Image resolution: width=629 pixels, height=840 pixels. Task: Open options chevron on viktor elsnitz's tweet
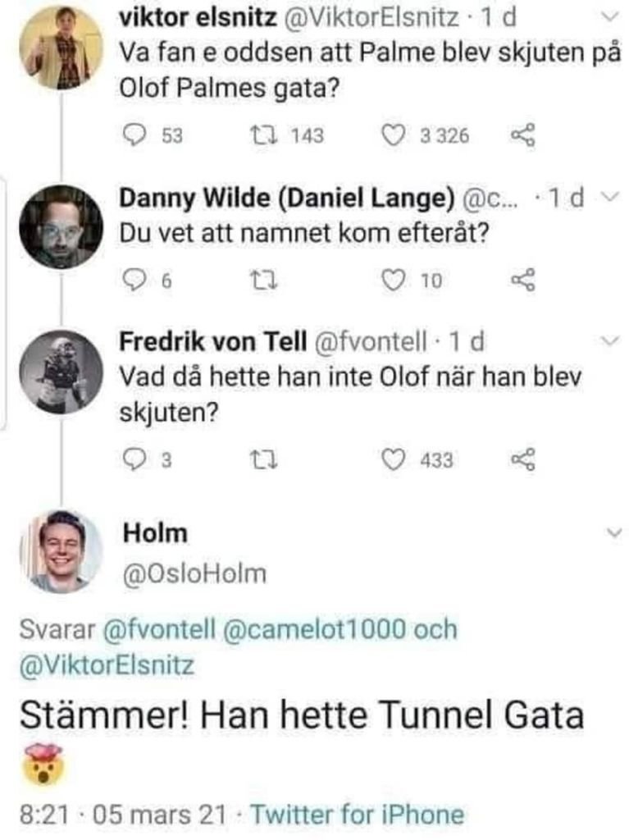[x=608, y=17]
